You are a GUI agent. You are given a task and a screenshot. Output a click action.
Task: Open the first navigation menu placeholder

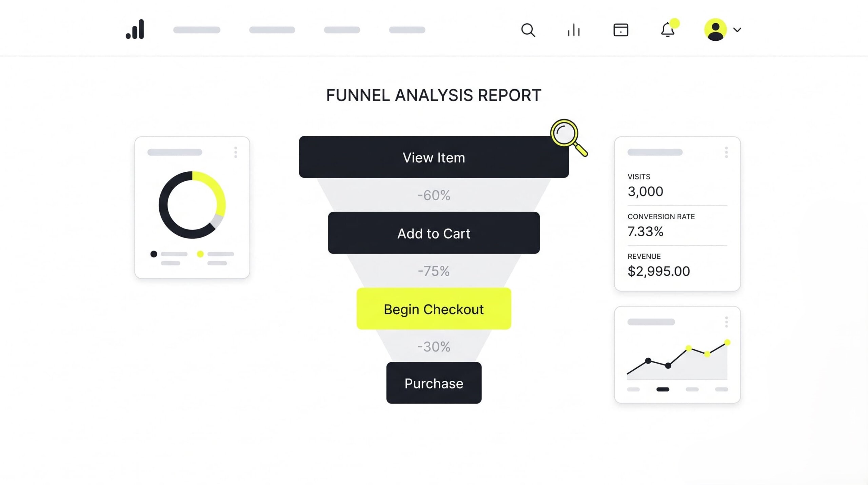(197, 30)
